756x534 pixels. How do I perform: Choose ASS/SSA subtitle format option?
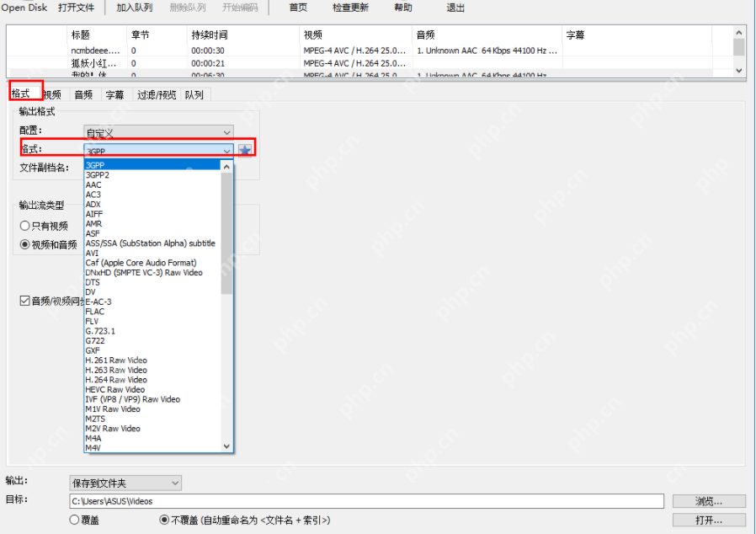[152, 243]
